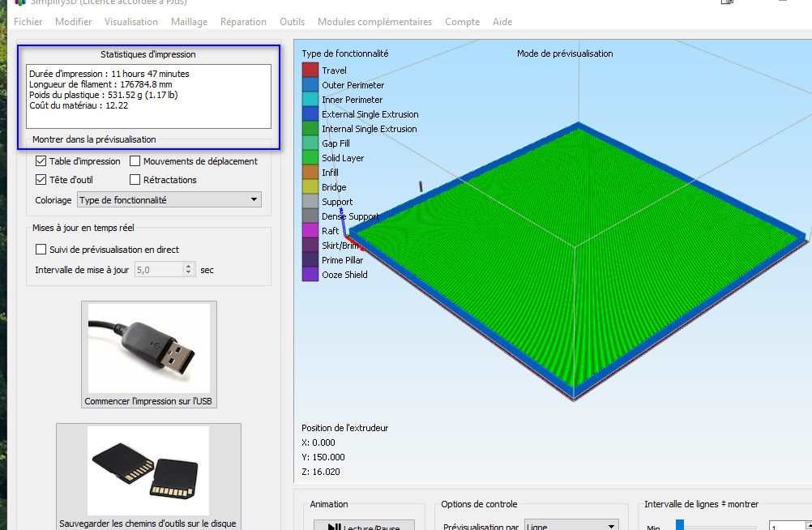Viewport: 812px width, 530px height.
Task: Open the Maillage menu
Action: coord(189,22)
